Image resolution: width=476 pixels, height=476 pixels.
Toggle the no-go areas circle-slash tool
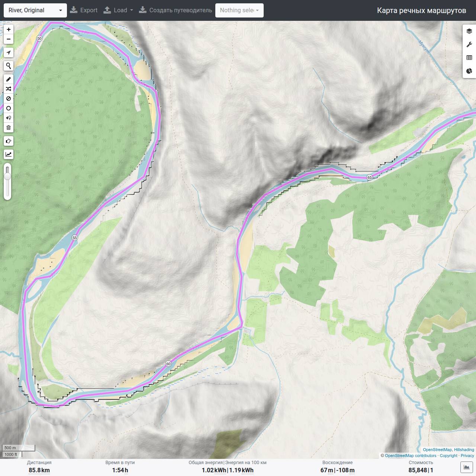[x=9, y=99]
